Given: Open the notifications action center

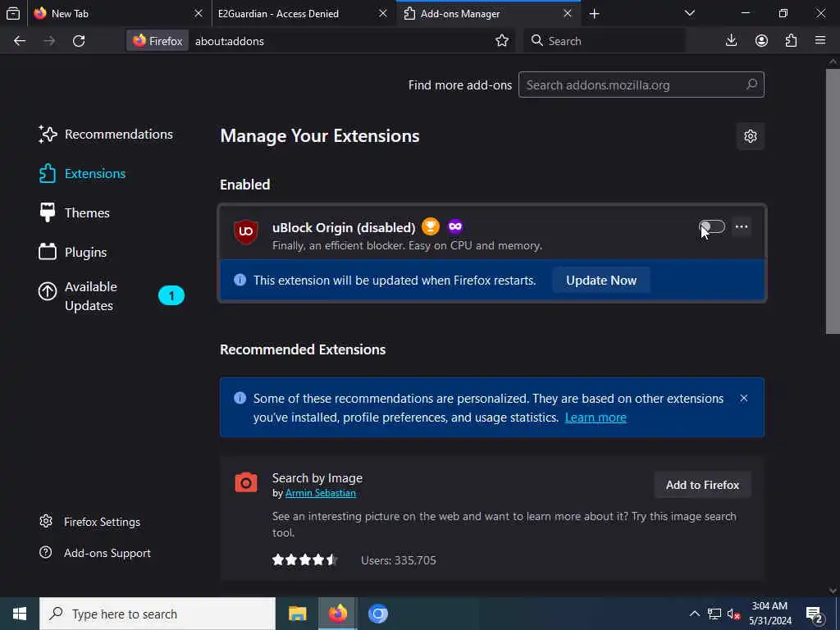Looking at the screenshot, I should (x=815, y=614).
